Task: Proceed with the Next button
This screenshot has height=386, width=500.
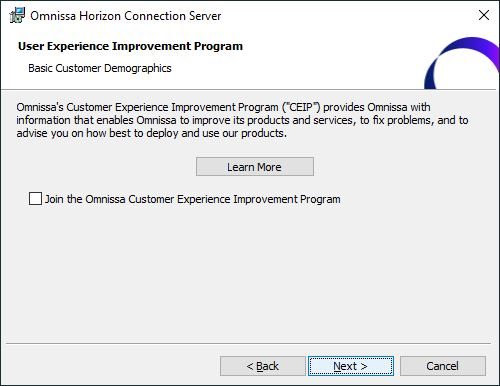Action: point(351,366)
